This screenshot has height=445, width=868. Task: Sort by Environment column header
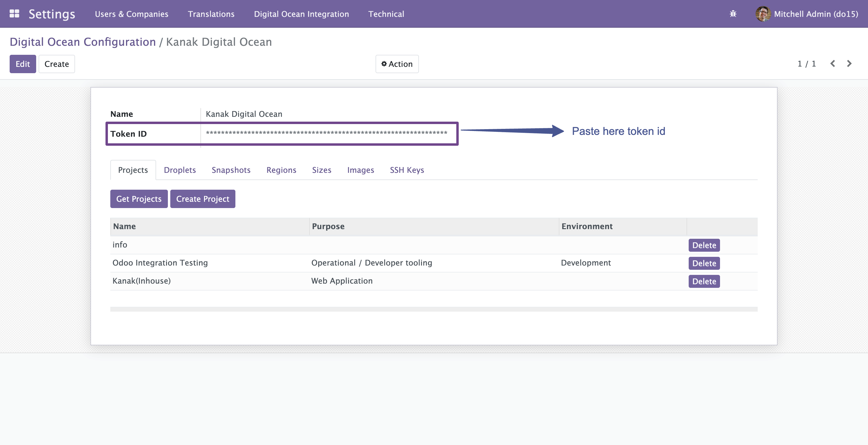pos(622,226)
